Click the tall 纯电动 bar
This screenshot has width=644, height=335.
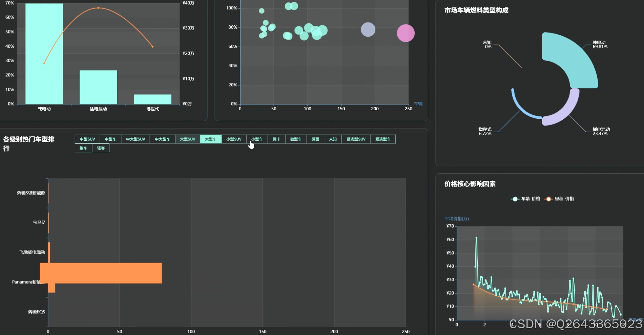pyautogui.click(x=44, y=54)
